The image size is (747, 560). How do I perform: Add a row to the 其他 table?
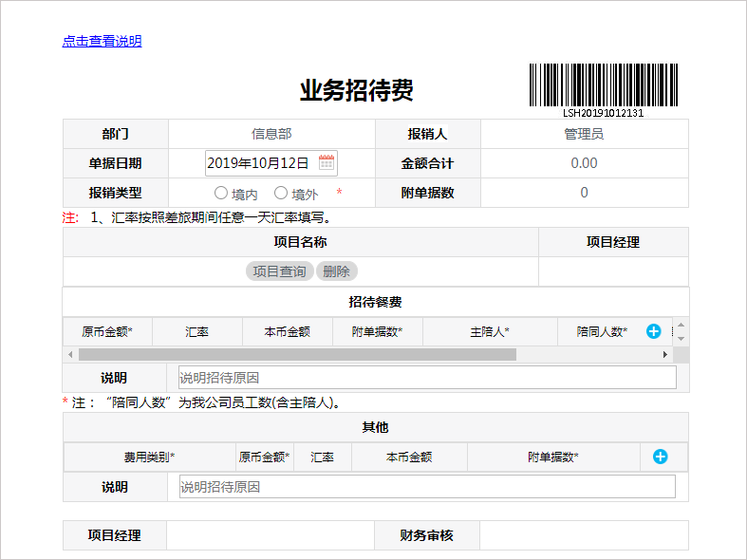coord(660,457)
